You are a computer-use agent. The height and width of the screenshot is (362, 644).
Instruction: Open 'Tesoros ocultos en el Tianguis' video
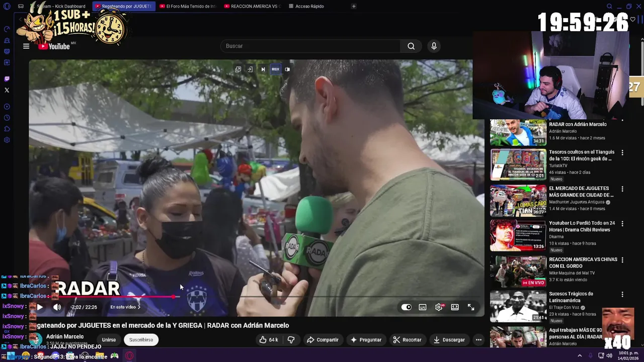582,155
